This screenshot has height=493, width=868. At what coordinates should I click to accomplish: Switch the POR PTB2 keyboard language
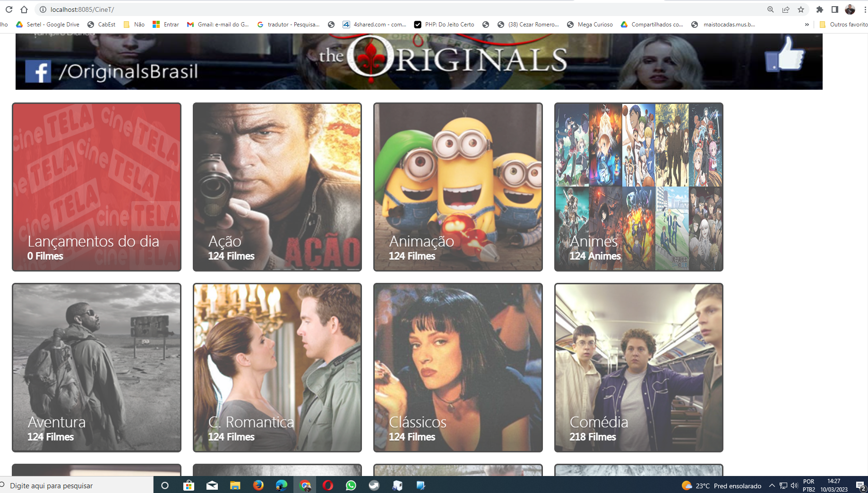click(809, 485)
